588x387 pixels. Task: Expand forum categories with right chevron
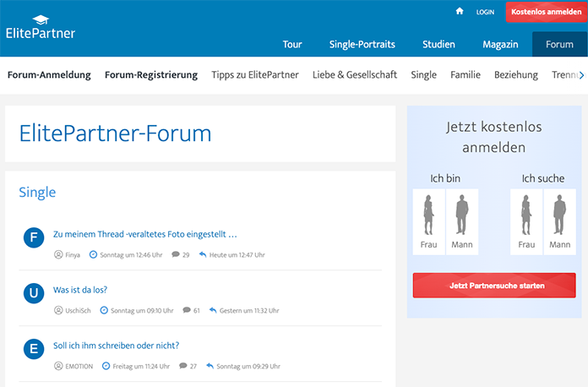(x=581, y=75)
